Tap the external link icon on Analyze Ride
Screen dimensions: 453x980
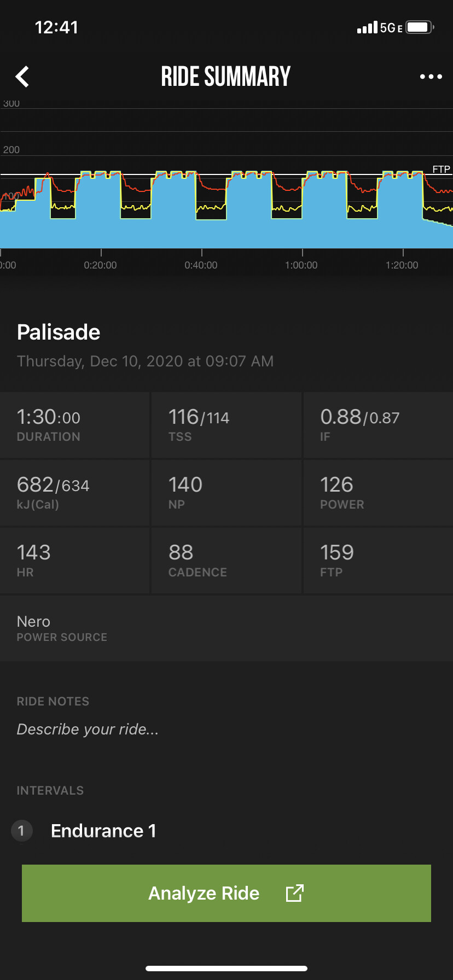pyautogui.click(x=294, y=893)
